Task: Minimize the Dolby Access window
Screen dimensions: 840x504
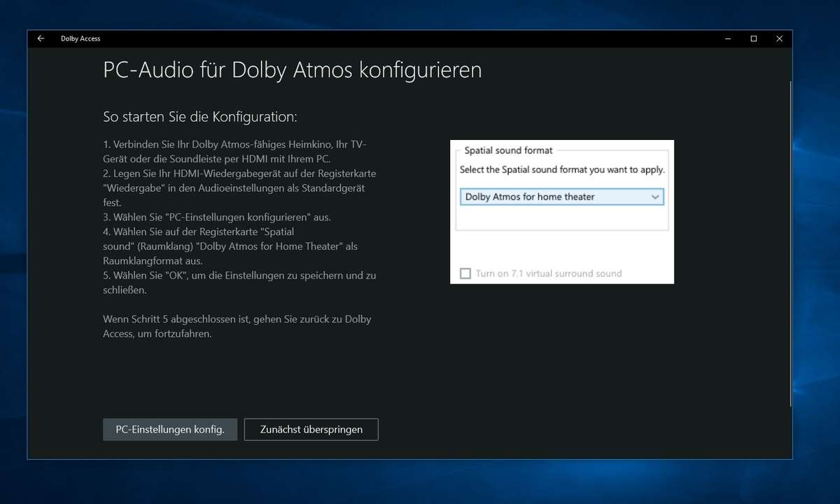Action: click(728, 38)
